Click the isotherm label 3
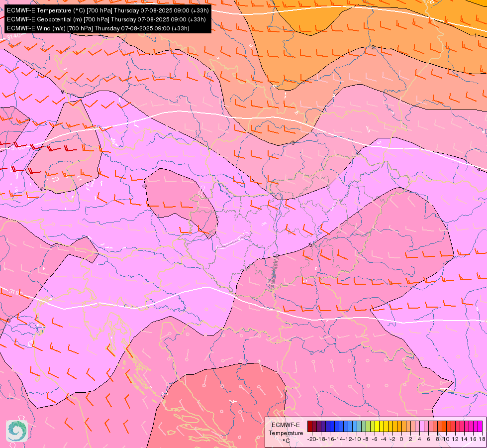 [293, 143]
